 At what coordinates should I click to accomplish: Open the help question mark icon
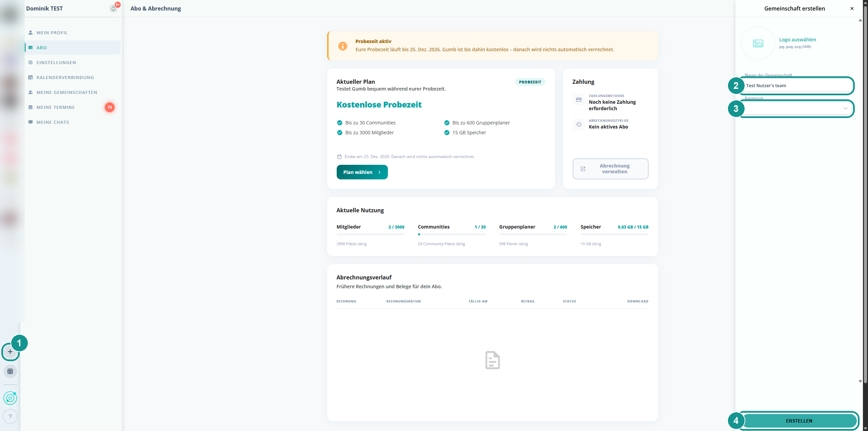[x=10, y=416]
